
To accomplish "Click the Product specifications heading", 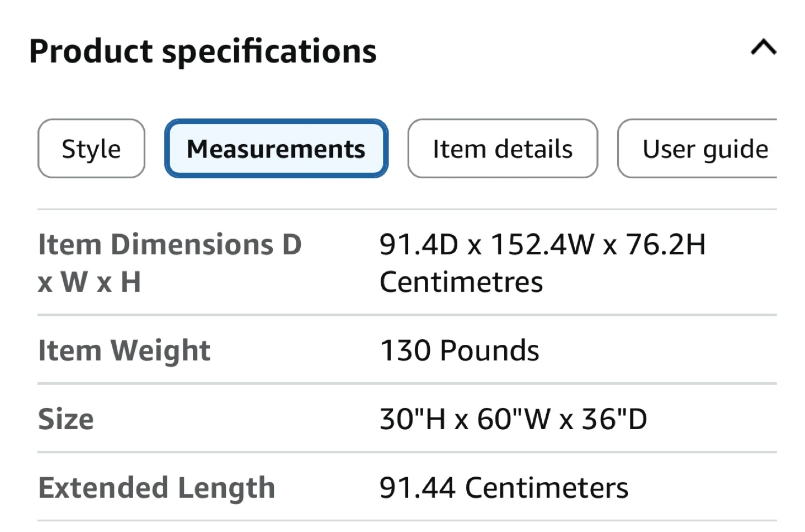I will pyautogui.click(x=203, y=51).
